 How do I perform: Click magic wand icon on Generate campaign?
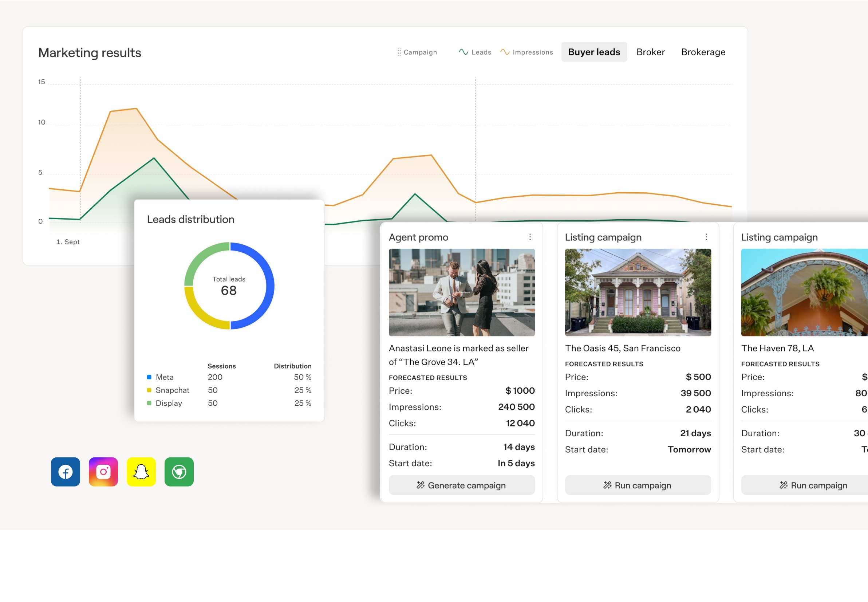[x=421, y=485]
